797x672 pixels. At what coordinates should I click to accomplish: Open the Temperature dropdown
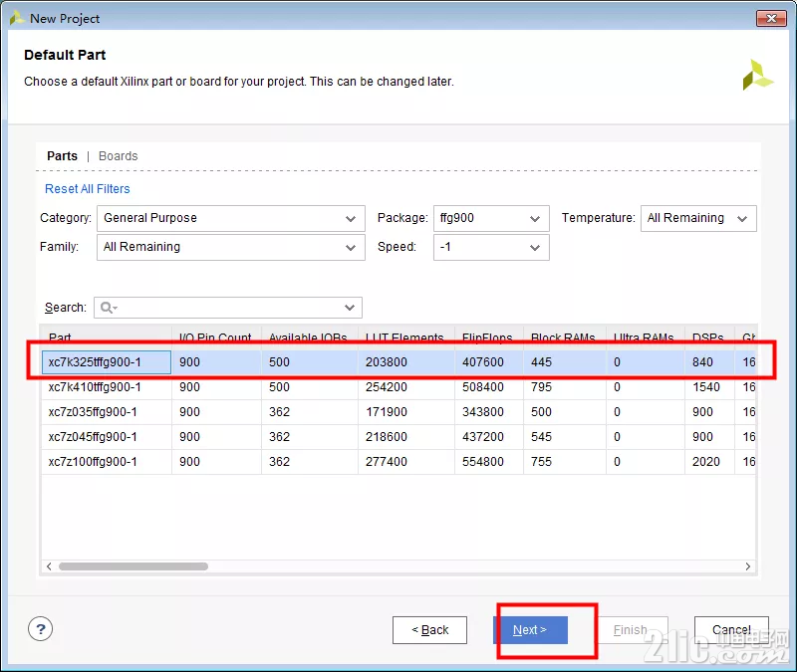698,218
